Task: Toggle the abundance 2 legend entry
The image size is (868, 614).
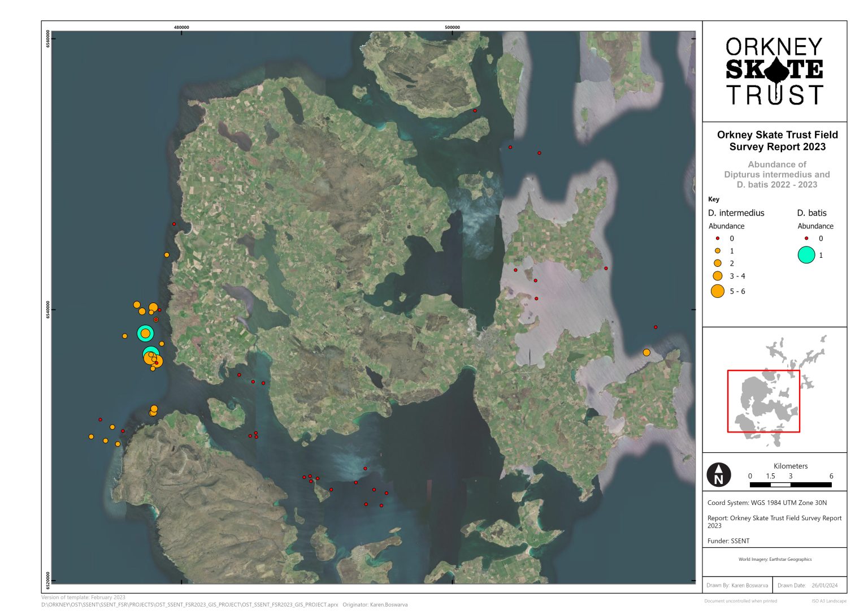Action: click(717, 263)
